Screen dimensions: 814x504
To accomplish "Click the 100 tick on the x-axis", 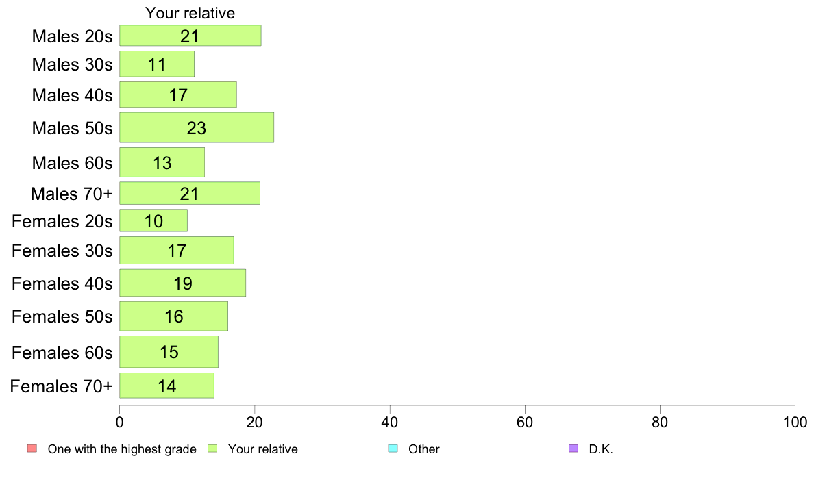I will click(x=795, y=422).
